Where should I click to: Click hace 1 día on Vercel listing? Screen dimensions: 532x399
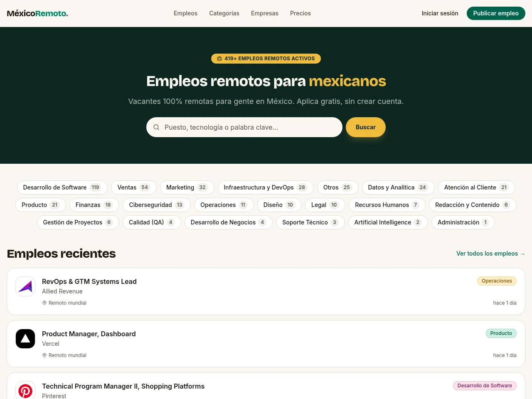tap(505, 355)
